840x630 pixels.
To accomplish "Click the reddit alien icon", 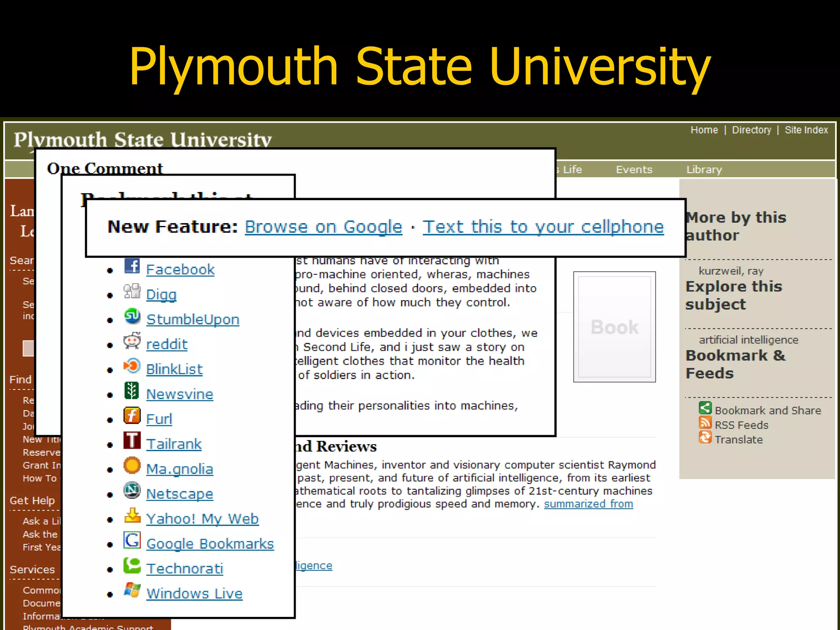I will tap(132, 341).
